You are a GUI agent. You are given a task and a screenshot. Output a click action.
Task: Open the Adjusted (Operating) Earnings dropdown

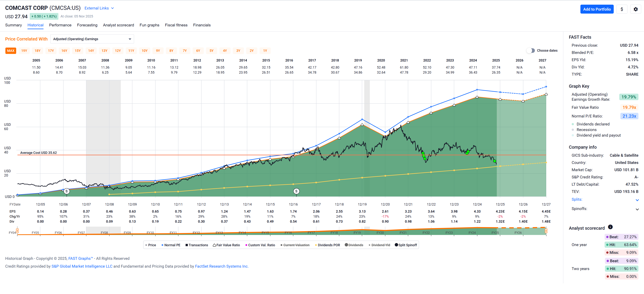(92, 39)
